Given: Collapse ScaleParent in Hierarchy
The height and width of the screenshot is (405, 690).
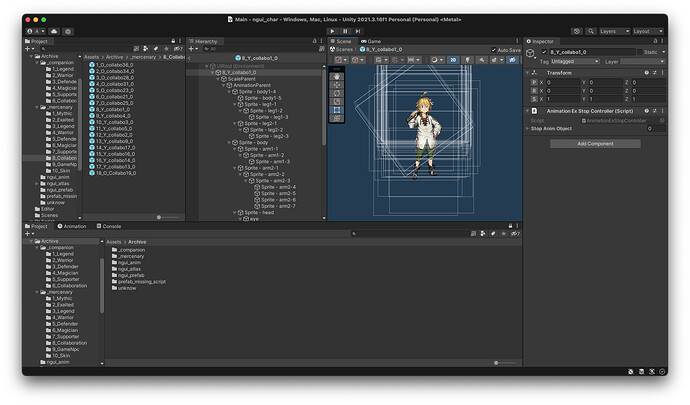Looking at the screenshot, I should [x=218, y=79].
